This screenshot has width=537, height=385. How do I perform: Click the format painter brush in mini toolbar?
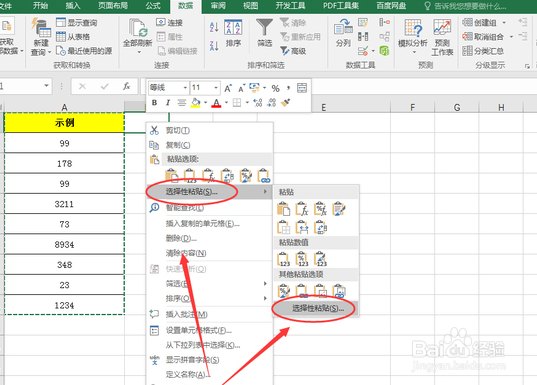point(285,102)
